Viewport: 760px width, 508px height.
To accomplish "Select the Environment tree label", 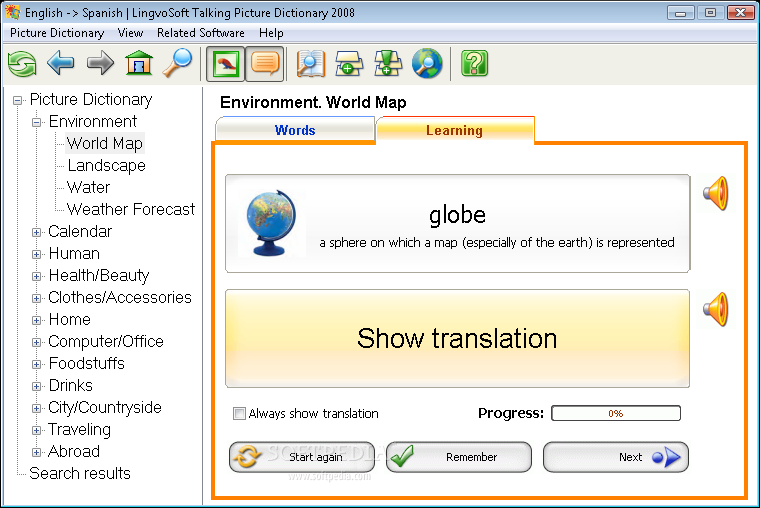I will click(93, 122).
